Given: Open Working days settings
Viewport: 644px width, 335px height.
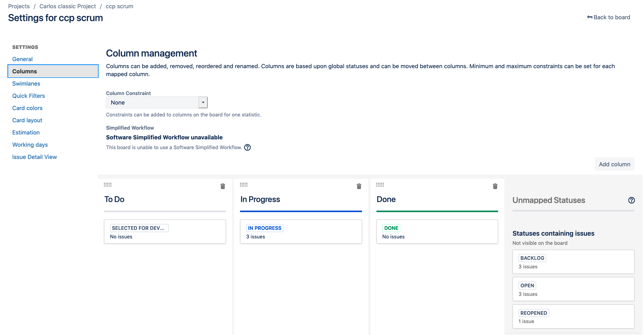Looking at the screenshot, I should (x=30, y=145).
